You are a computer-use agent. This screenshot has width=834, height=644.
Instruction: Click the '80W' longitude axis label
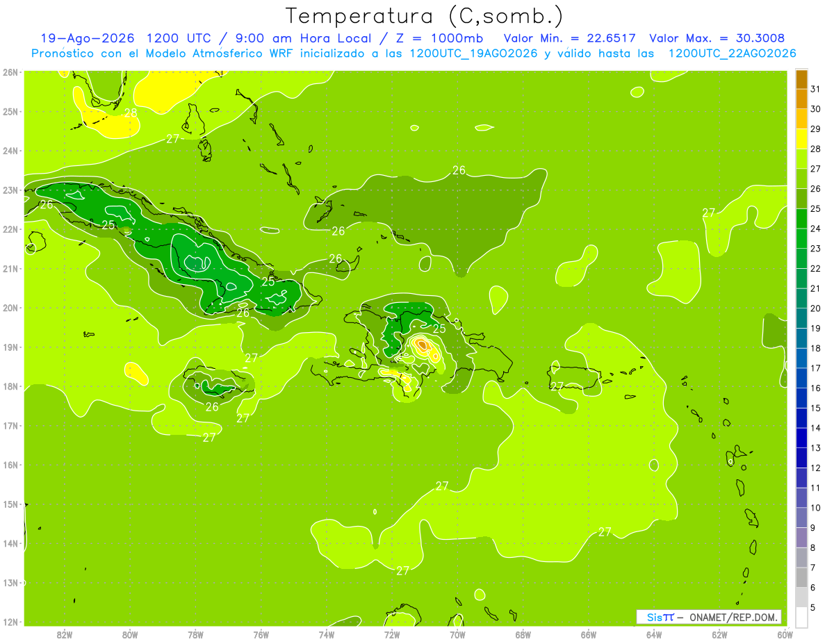(x=130, y=634)
